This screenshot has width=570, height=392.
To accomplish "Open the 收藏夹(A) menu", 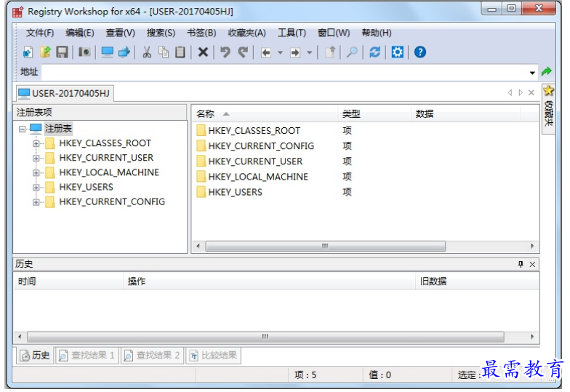I will click(x=247, y=33).
